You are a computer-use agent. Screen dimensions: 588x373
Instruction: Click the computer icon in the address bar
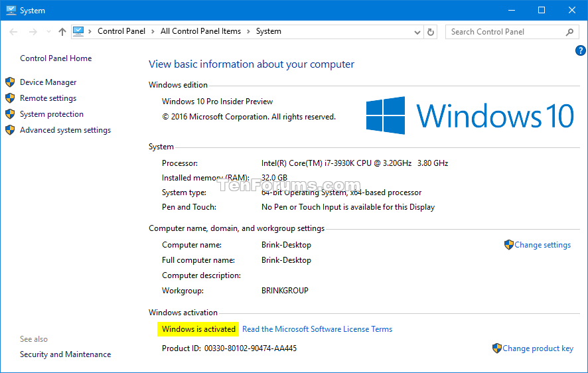[x=78, y=31]
